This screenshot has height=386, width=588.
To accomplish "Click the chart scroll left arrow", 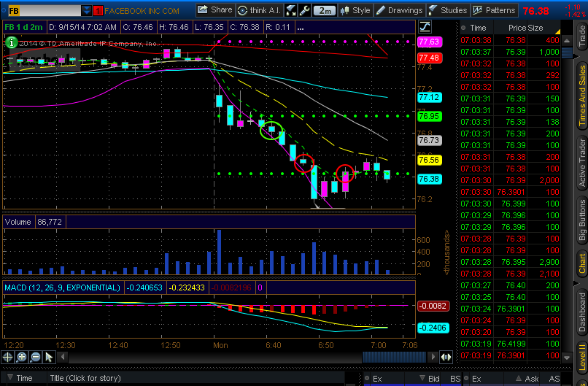I will coord(63,357).
